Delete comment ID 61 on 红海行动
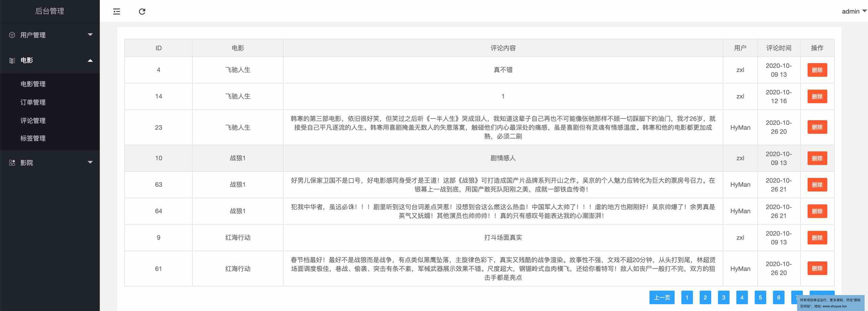 817,268
